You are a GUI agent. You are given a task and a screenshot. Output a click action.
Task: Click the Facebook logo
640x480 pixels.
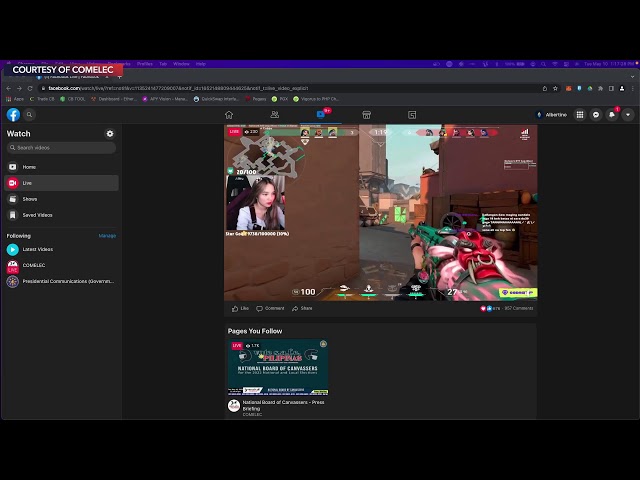(13, 115)
